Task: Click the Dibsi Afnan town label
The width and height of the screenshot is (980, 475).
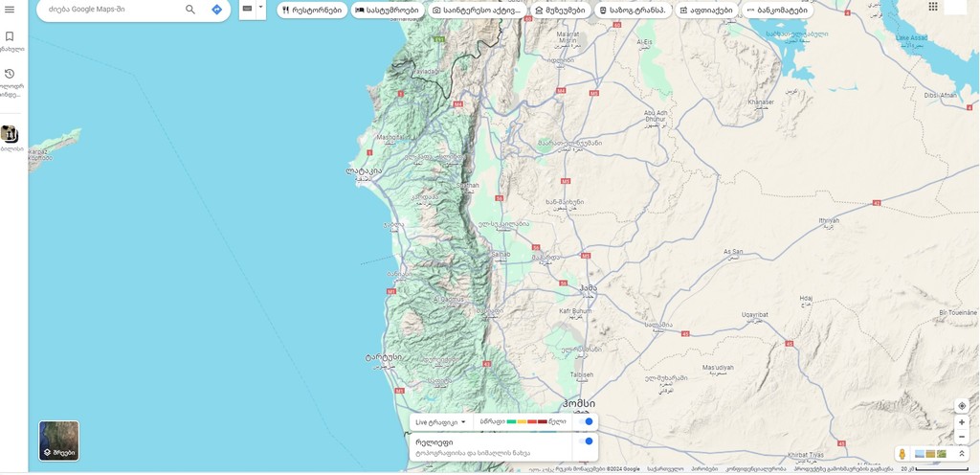Action: [941, 95]
